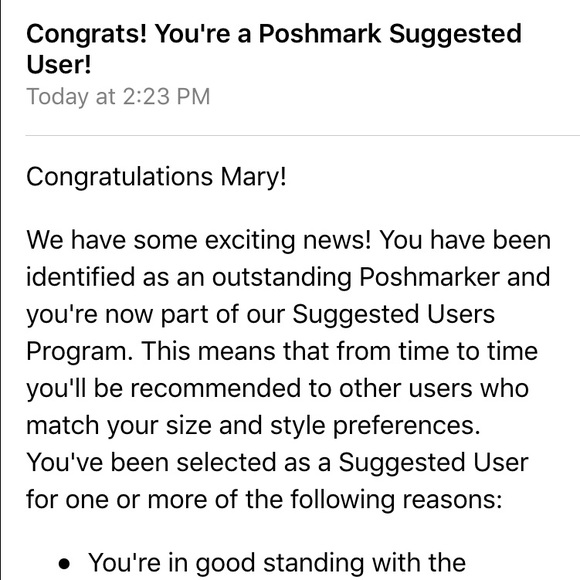
Task: Tap the line 'you'll be recommended to other users who'
Action: (277, 389)
